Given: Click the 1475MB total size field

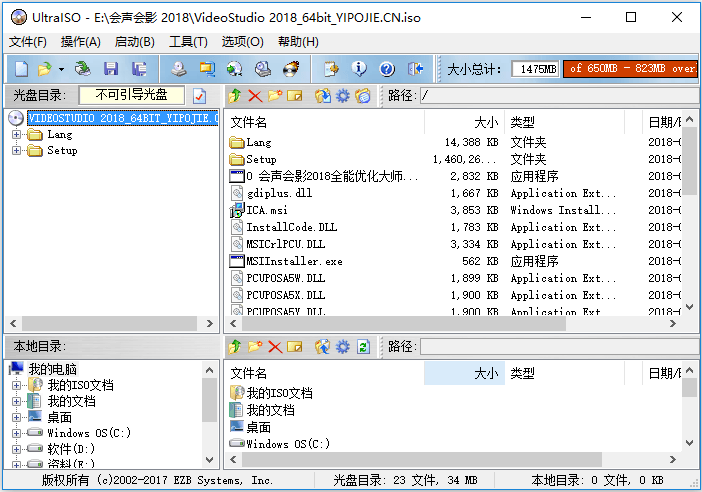Looking at the screenshot, I should [x=535, y=69].
